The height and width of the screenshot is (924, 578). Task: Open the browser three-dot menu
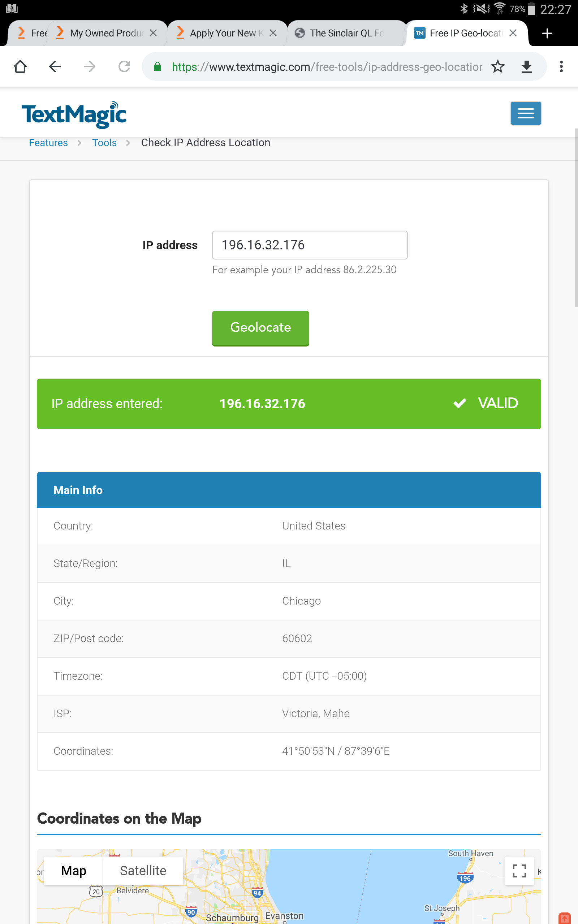click(x=561, y=66)
